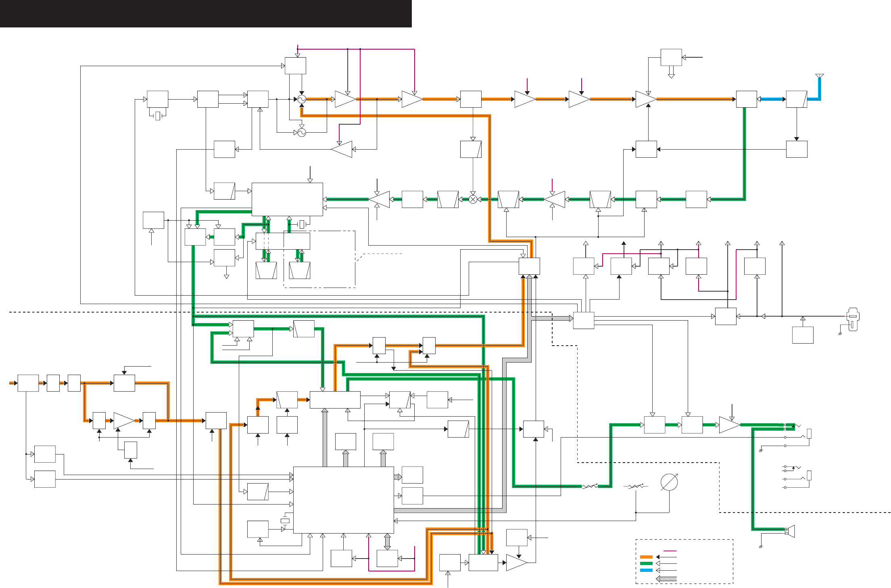Screen dimensions: 891x588
Task: Click the mixer circle with X symbol
Action: (473, 199)
